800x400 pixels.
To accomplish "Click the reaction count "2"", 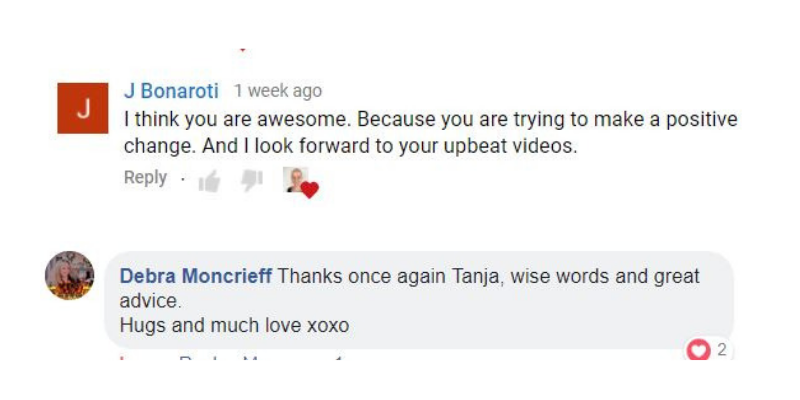I will pyautogui.click(x=722, y=350).
